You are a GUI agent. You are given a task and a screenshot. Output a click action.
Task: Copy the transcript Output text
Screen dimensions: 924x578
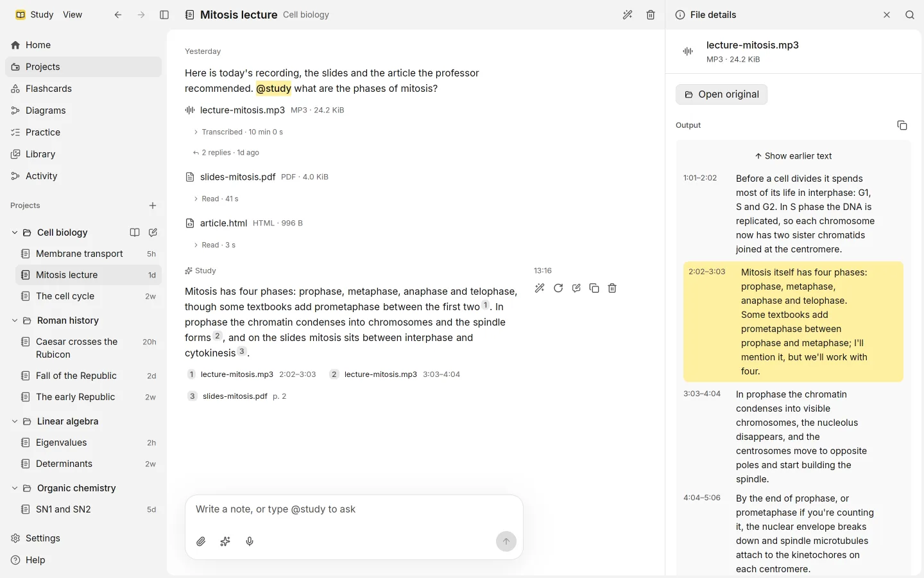(902, 125)
